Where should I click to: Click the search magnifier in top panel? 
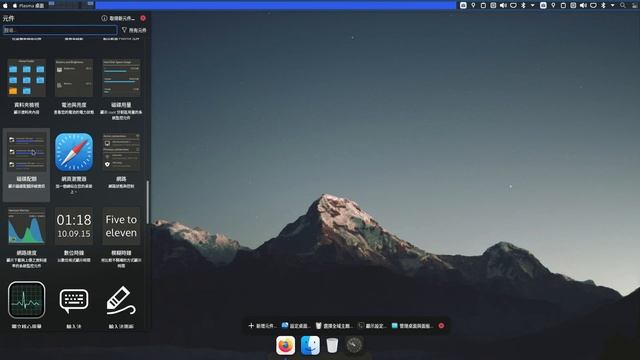(x=623, y=5)
